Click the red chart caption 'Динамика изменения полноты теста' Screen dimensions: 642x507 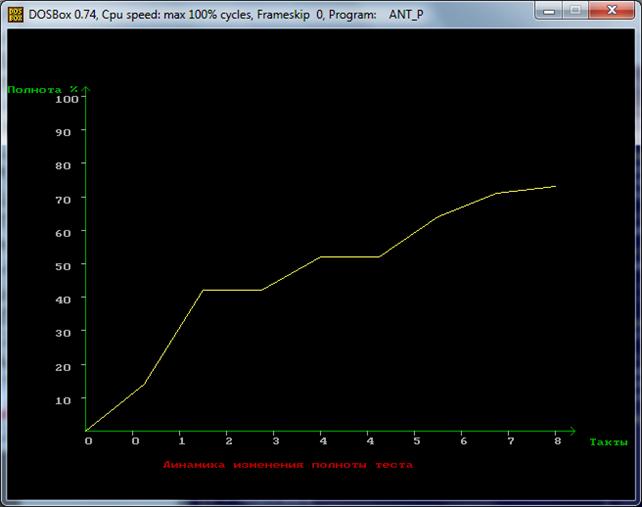coord(288,465)
